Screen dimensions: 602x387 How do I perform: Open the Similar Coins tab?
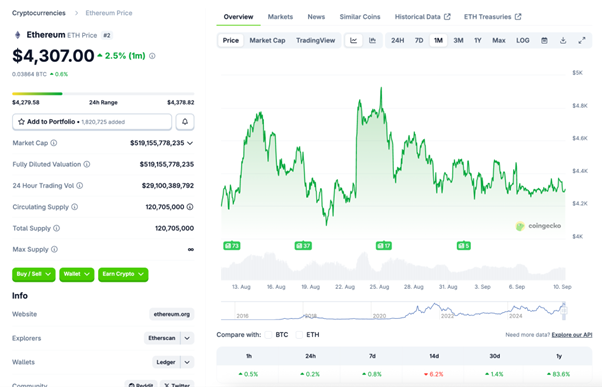click(360, 17)
